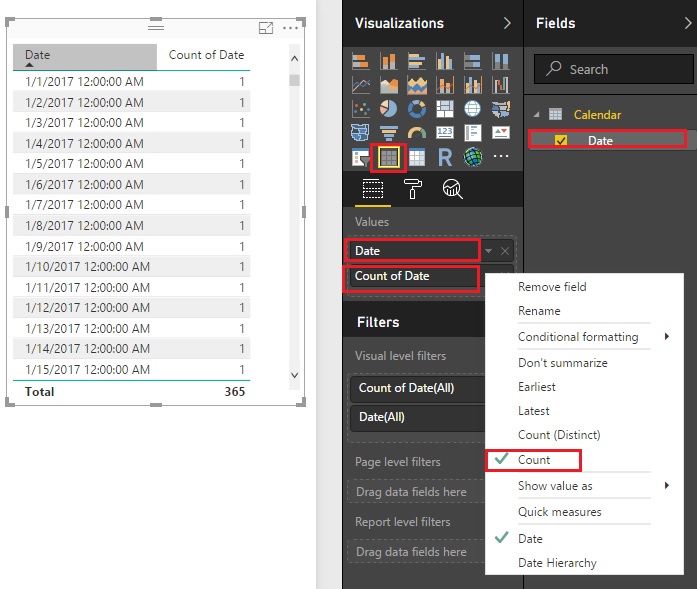
Task: Select the Funnel chart visualization
Action: point(389,132)
